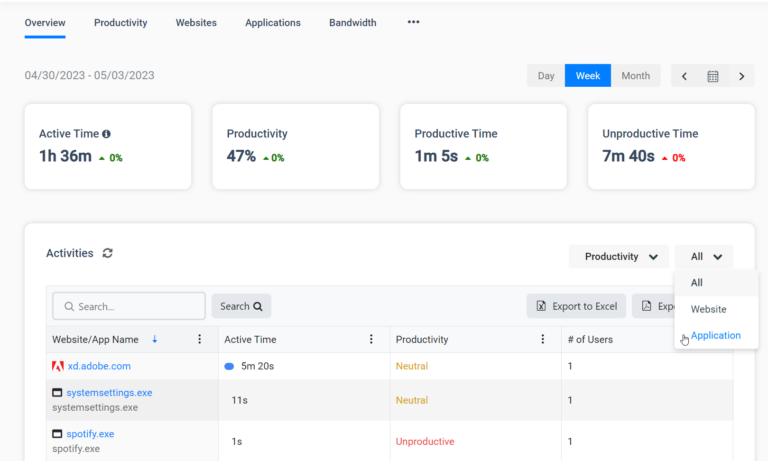
Task: Open Productivity column options menu
Action: [x=542, y=339]
